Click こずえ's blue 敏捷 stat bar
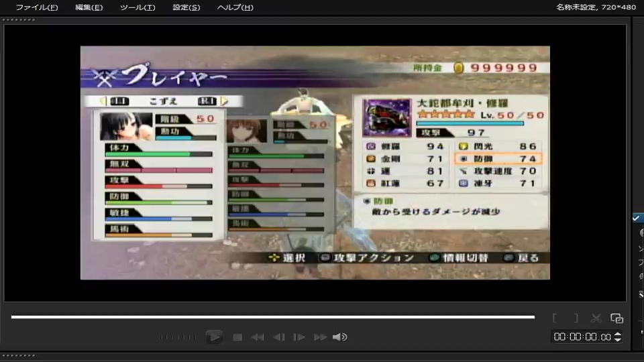The height and width of the screenshot is (362, 644). tap(158, 219)
